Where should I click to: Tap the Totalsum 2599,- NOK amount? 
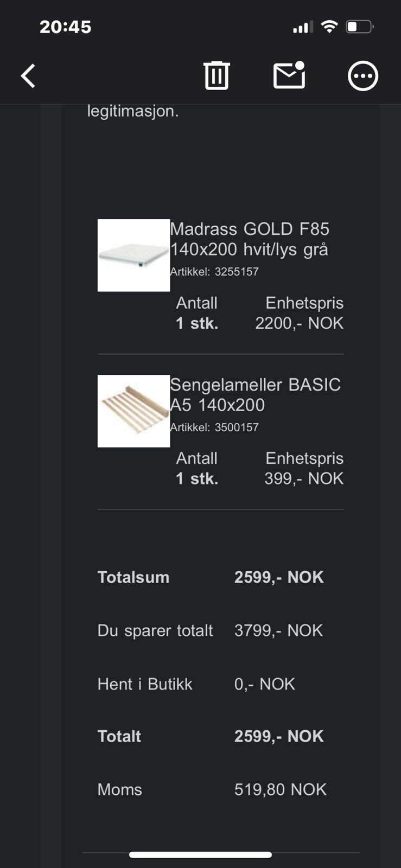point(279,577)
